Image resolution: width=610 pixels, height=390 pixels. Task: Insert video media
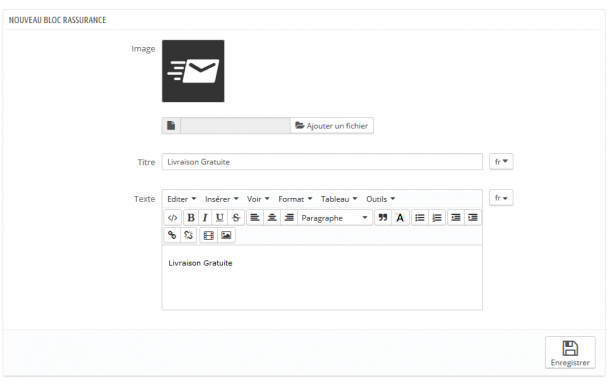pyautogui.click(x=209, y=235)
